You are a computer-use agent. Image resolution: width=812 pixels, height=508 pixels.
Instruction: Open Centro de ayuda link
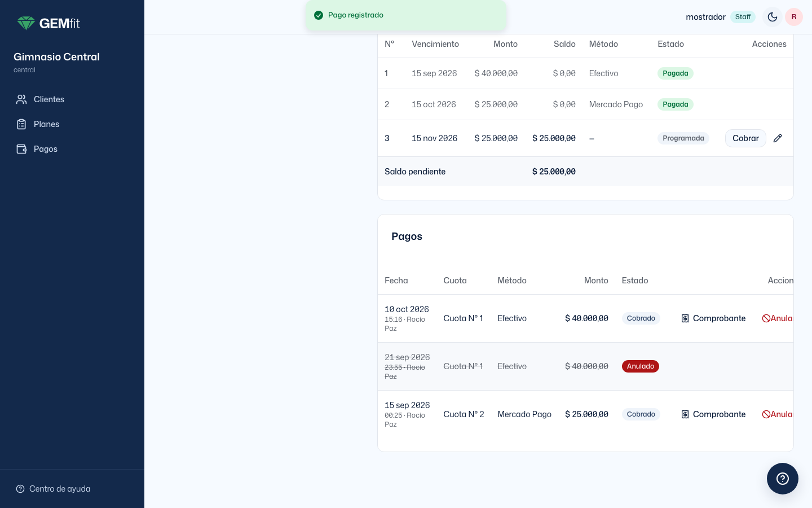pyautogui.click(x=54, y=489)
